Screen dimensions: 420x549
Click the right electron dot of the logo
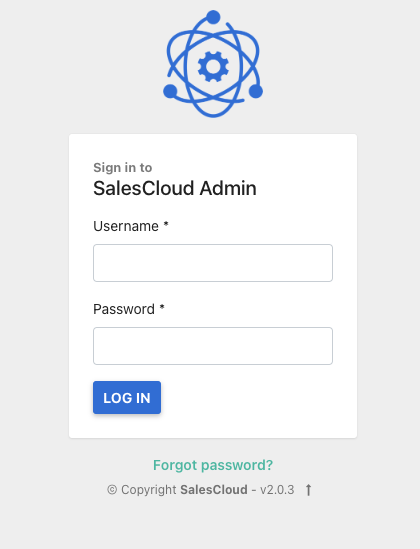pyautogui.click(x=256, y=91)
